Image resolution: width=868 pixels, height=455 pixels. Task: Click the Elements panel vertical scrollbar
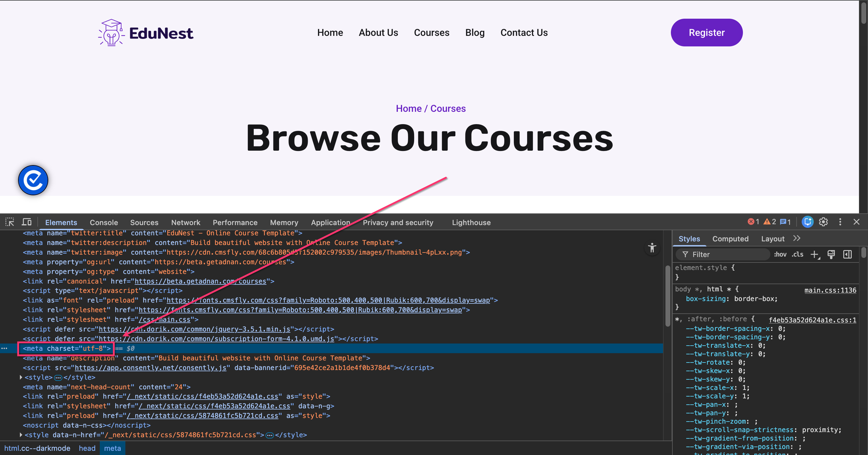[x=668, y=297]
